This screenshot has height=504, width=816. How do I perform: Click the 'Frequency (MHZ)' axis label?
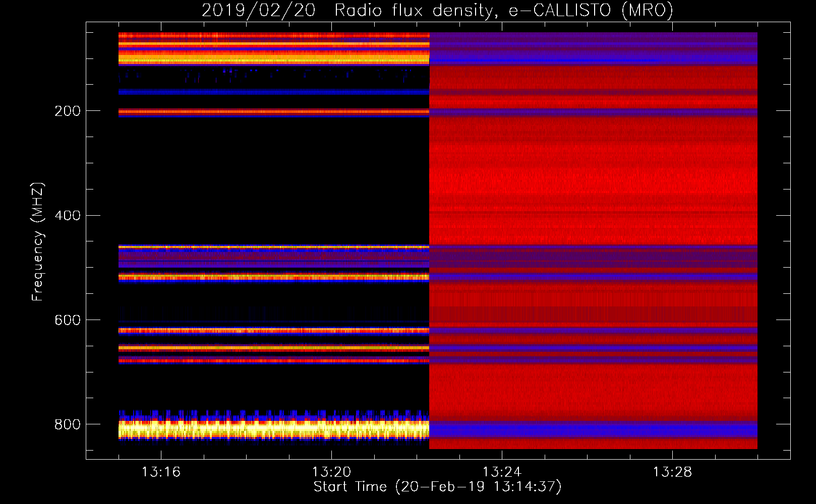coord(37,242)
